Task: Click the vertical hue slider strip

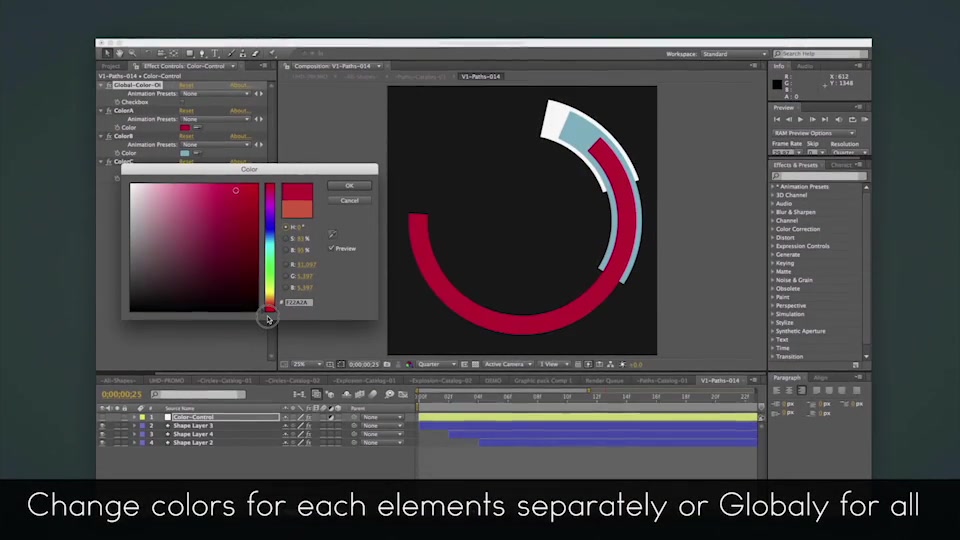Action: [269, 247]
